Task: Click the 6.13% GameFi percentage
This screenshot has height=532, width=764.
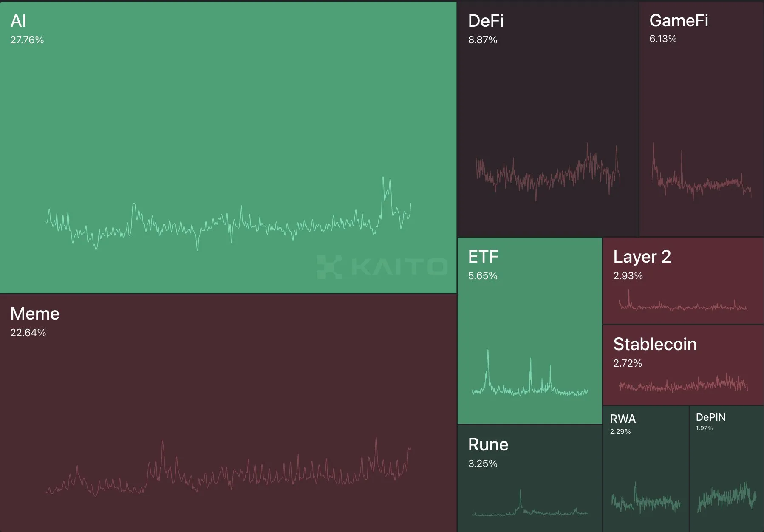Action: tap(663, 39)
